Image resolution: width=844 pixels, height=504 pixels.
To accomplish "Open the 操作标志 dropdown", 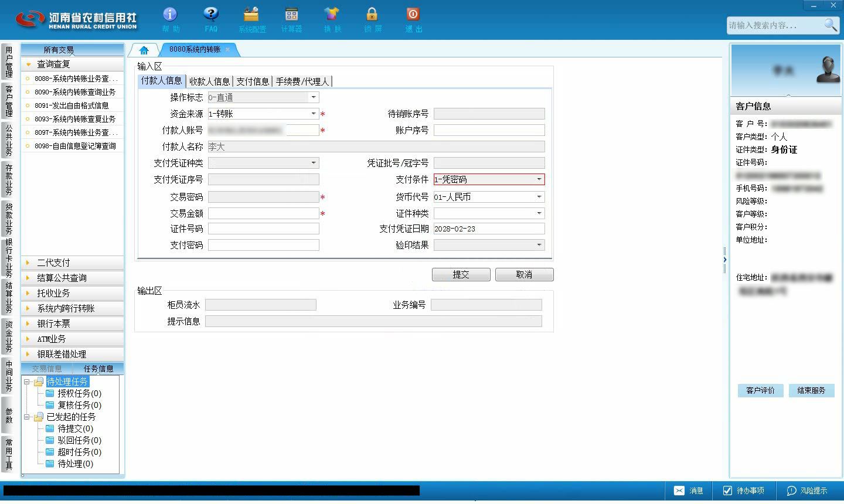I will (314, 97).
